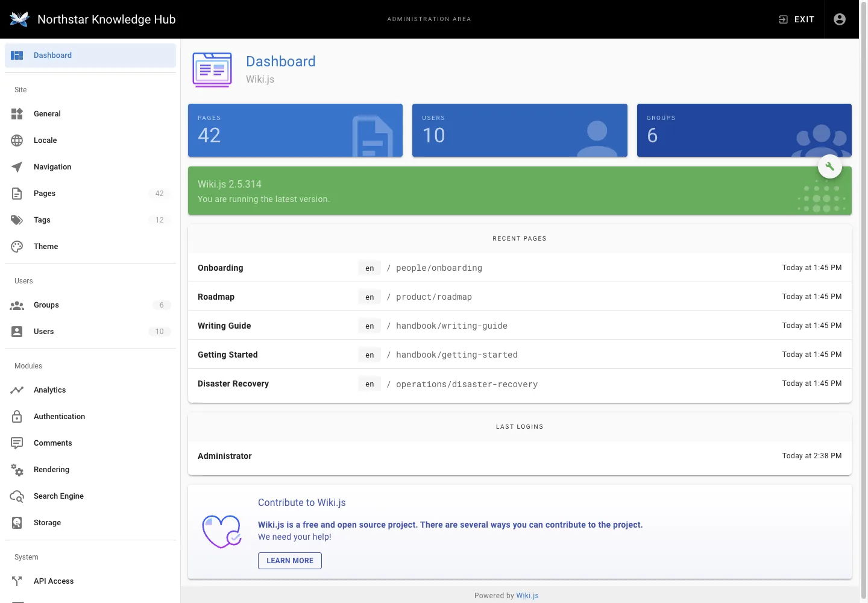The image size is (868, 603).
Task: Click the Storage drive icon
Action: [17, 523]
